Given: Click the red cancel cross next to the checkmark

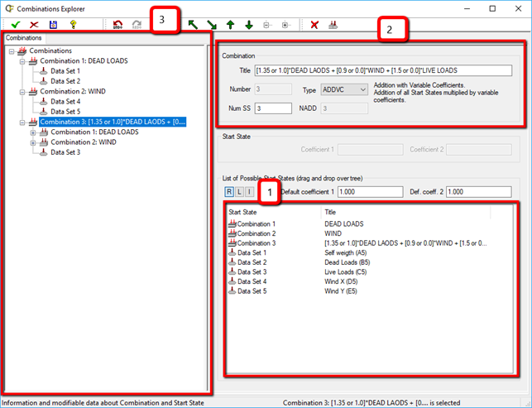Looking at the screenshot, I should [x=34, y=25].
